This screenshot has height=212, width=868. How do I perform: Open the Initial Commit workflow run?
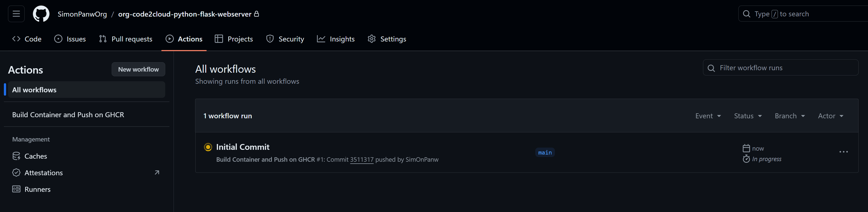pos(243,147)
